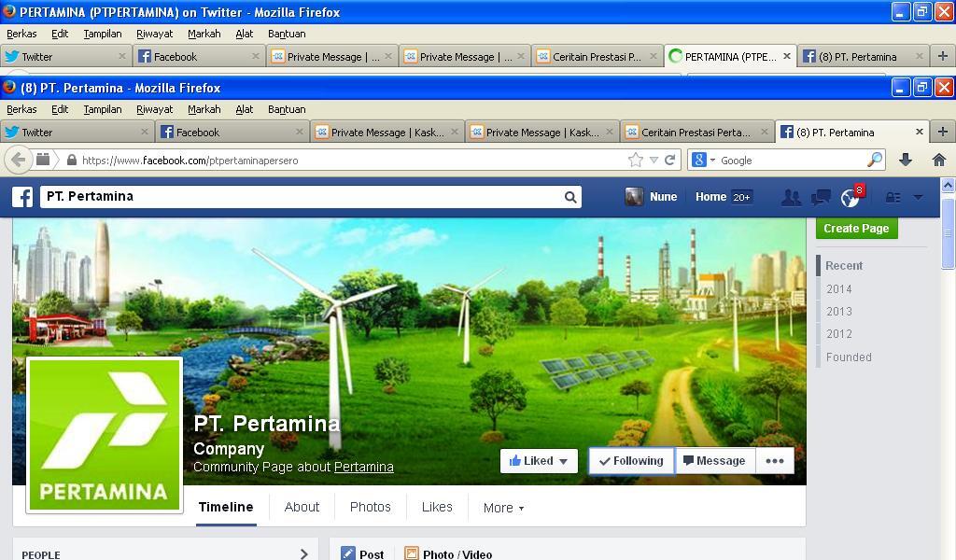Screen dimensions: 956x560
Task: Bookmark this page with the star icon
Action: pyautogui.click(x=635, y=161)
